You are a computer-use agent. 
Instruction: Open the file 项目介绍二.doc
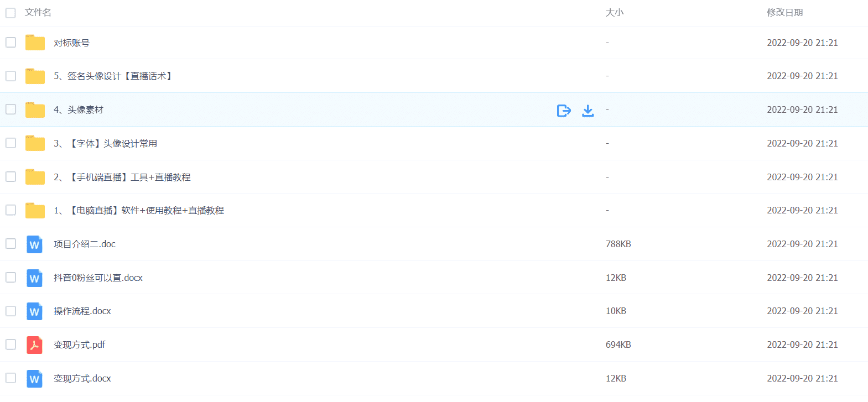tap(85, 244)
